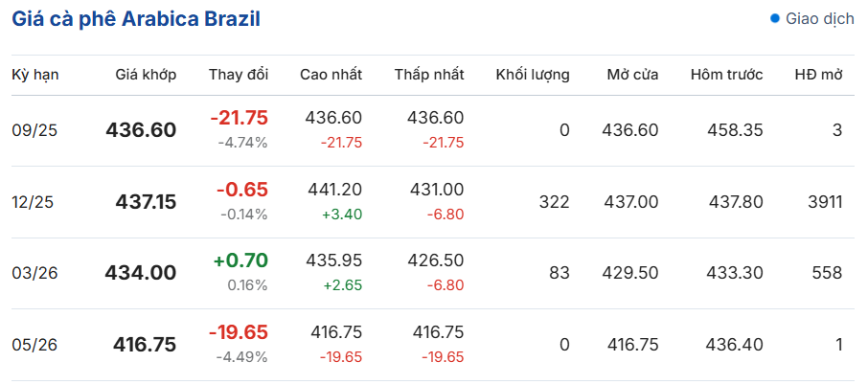This screenshot has height=385, width=868.
Task: Select the "Thay đổi" column header
Action: (x=239, y=75)
